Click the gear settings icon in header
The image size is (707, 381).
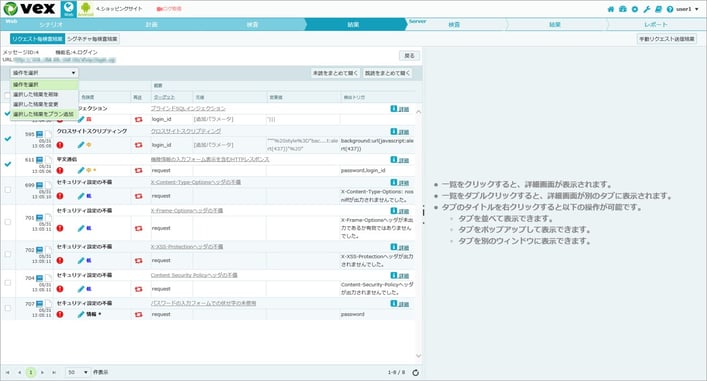click(634, 9)
